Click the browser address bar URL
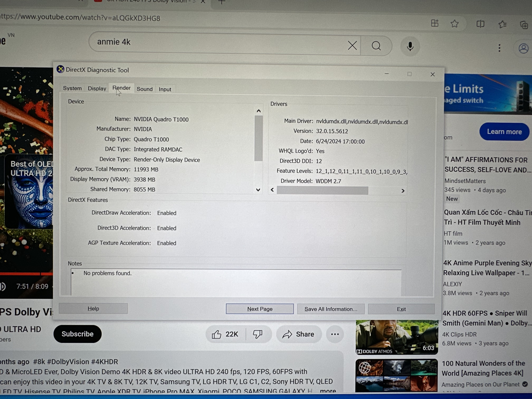The height and width of the screenshot is (399, 532). point(80,18)
